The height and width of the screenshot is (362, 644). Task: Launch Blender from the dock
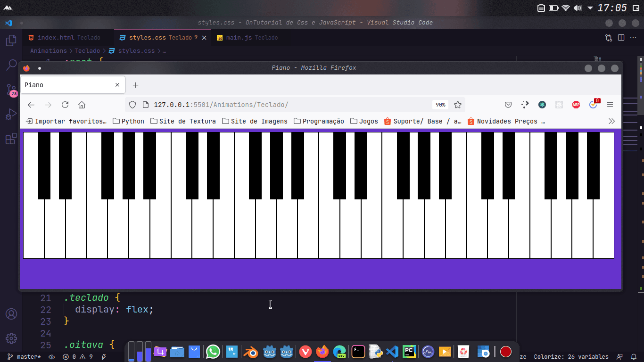click(251, 352)
